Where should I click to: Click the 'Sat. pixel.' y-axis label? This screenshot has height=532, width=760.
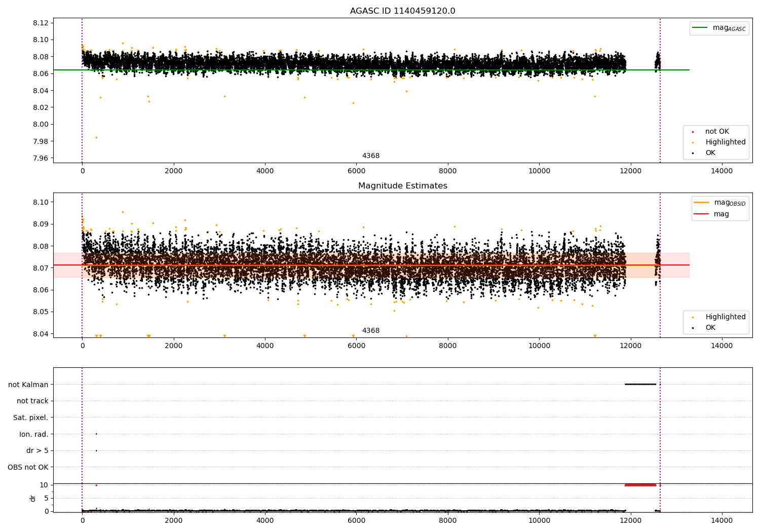30,417
